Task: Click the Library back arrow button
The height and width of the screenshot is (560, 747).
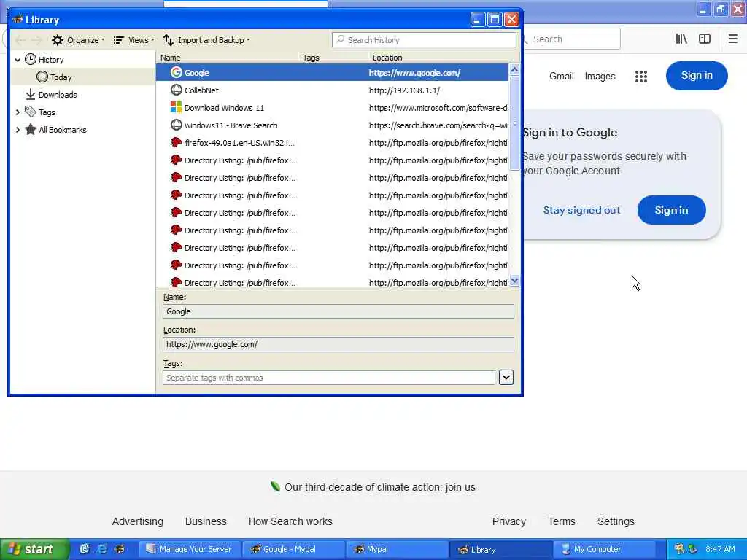Action: click(x=20, y=40)
